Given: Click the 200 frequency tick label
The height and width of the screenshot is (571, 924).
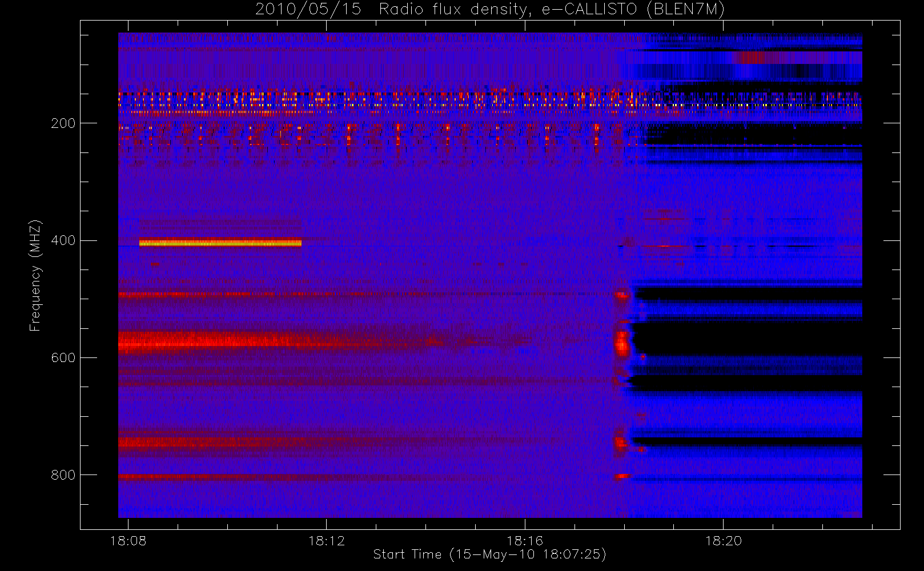Looking at the screenshot, I should (63, 123).
